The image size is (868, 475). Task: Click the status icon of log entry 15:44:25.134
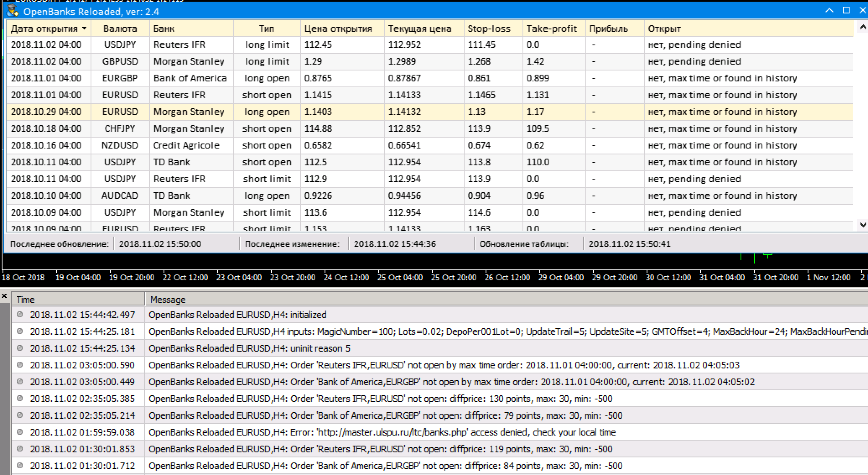(20, 348)
